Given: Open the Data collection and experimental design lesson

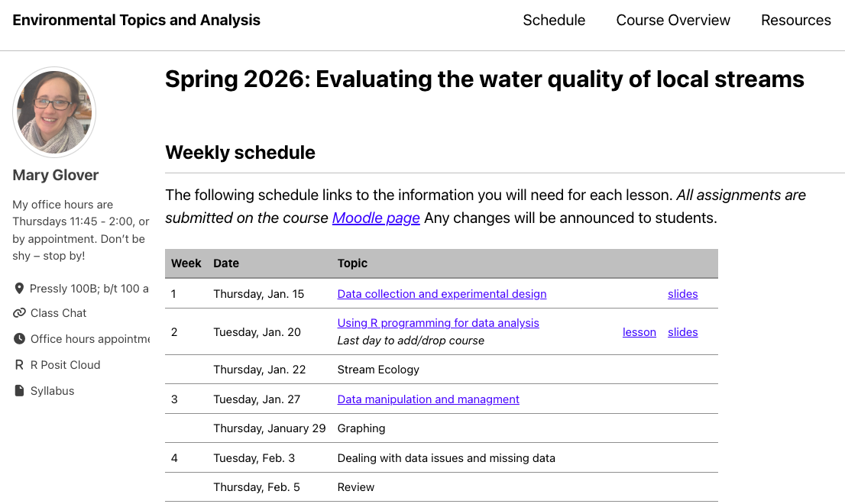Looking at the screenshot, I should (442, 294).
